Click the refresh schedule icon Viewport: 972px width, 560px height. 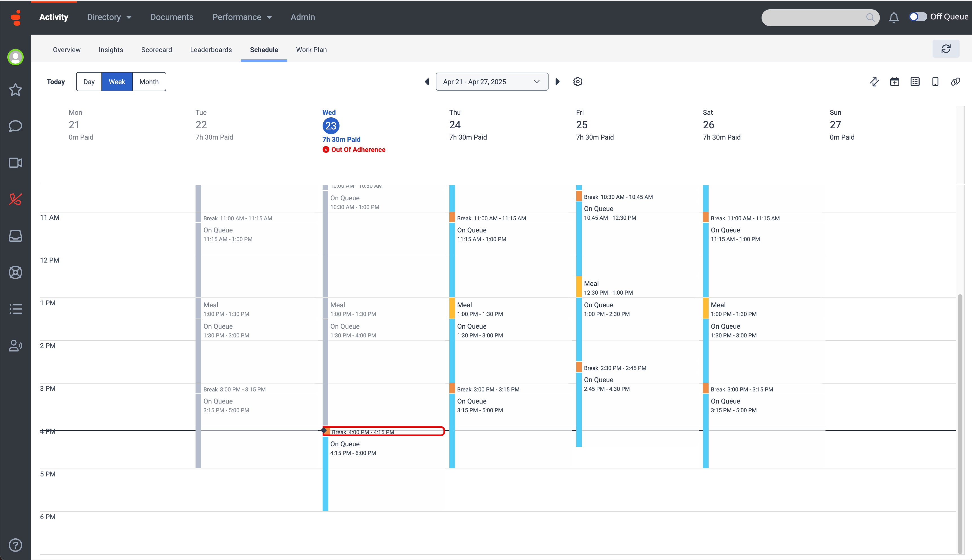coord(946,49)
